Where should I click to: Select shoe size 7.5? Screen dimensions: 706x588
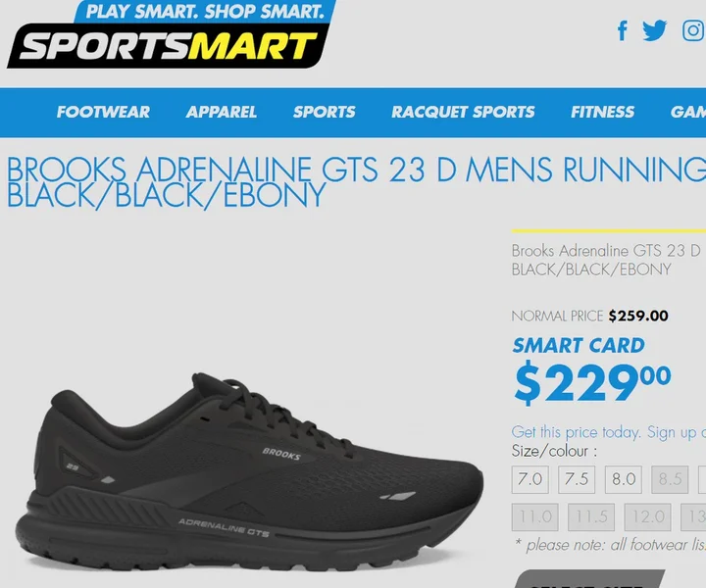[x=577, y=479]
